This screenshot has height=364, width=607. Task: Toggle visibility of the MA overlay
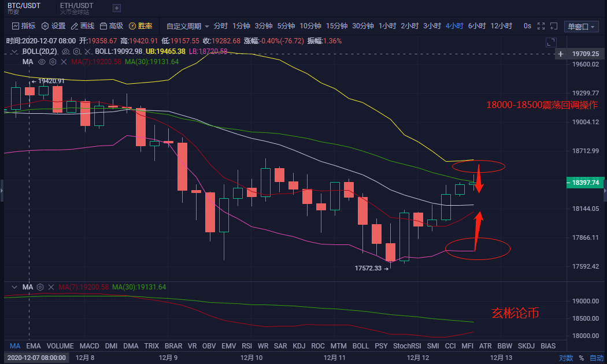coord(40,62)
